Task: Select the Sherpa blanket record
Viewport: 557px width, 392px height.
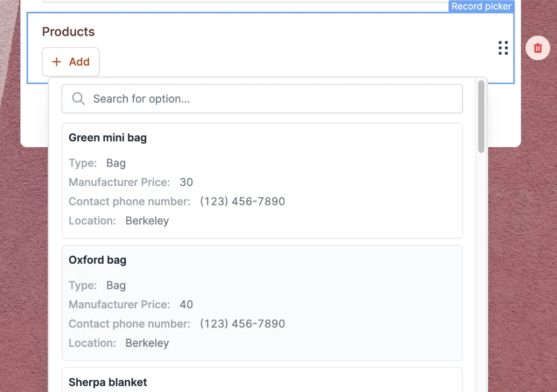Action: point(262,381)
